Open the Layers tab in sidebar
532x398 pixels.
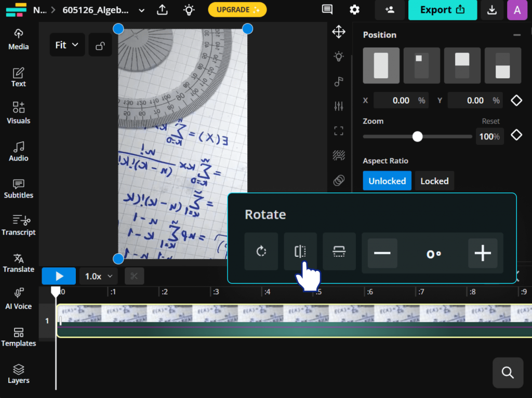tap(19, 374)
